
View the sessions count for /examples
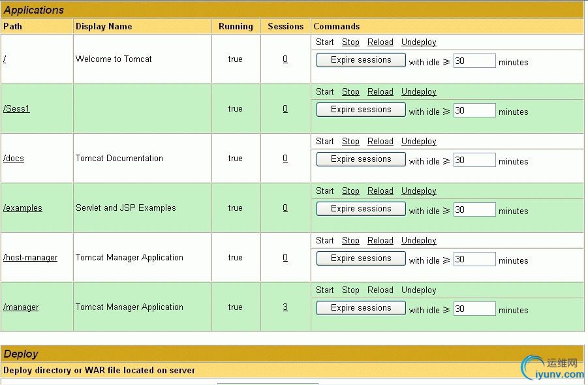point(285,208)
